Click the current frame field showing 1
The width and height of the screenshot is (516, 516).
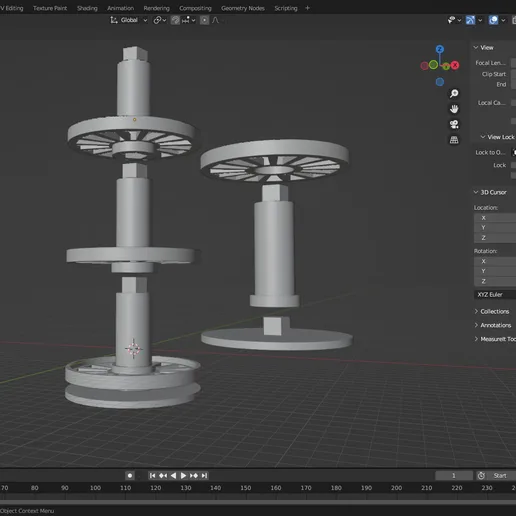coord(454,476)
